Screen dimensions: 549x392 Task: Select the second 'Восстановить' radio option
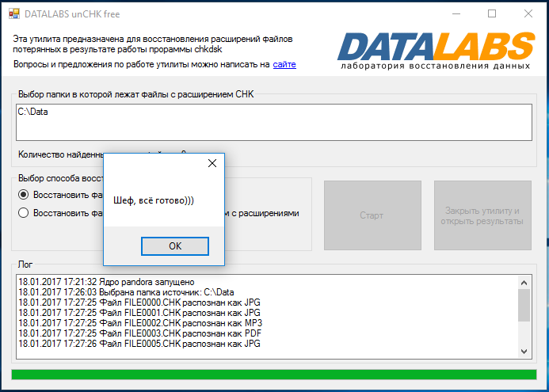pyautogui.click(x=24, y=213)
